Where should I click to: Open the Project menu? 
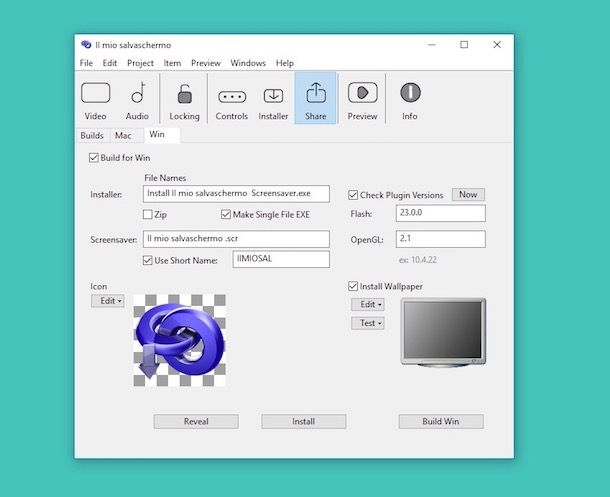coord(140,63)
